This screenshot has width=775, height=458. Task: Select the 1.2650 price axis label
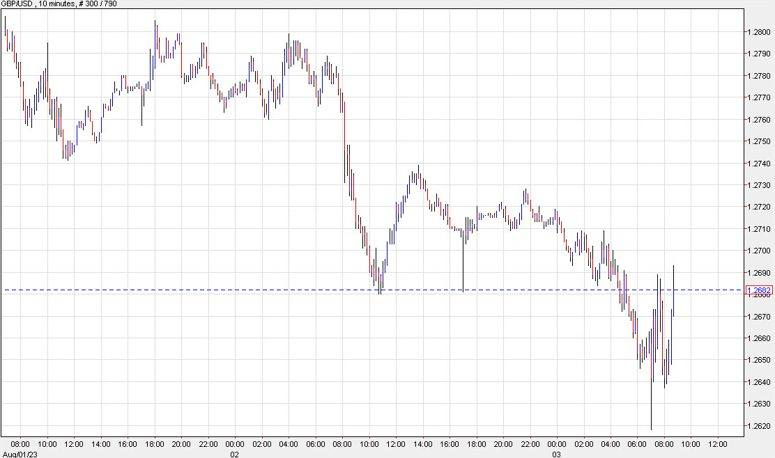pyautogui.click(x=759, y=360)
